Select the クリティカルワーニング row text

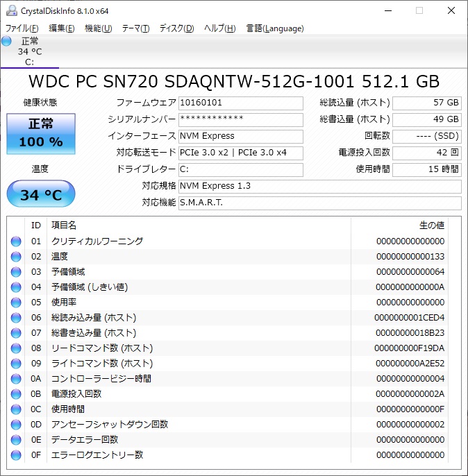pyautogui.click(x=97, y=241)
